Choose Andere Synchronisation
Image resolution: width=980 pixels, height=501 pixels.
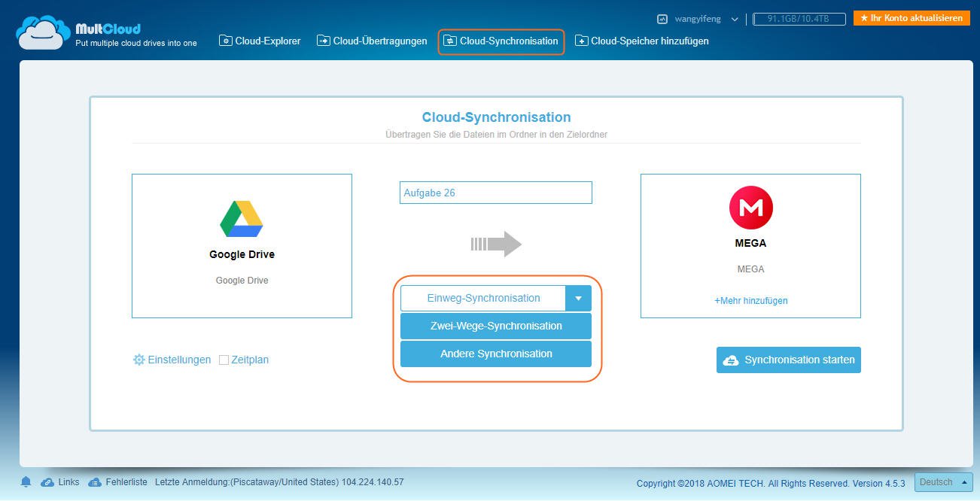point(496,354)
